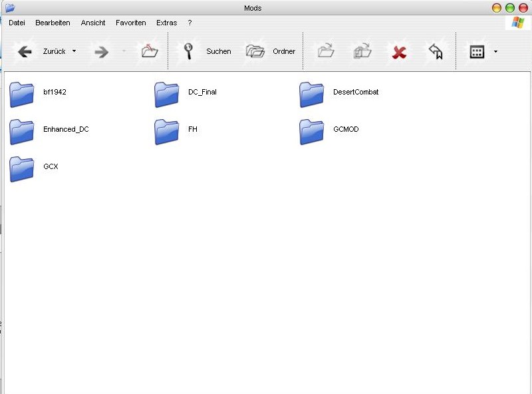Viewport: 532px width, 394px height.
Task: Close window with red button
Action: coord(523,8)
